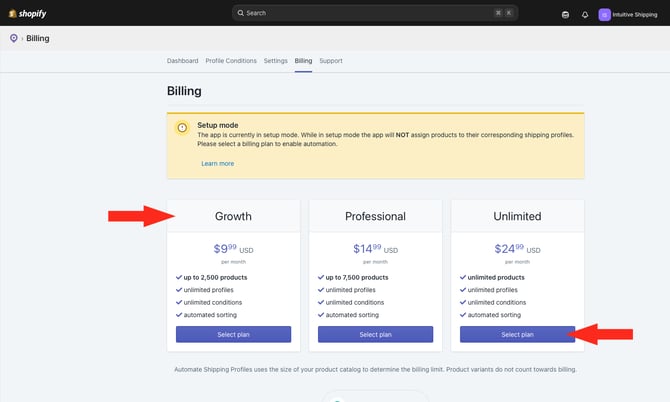Select plan for the Professional tier
The width and height of the screenshot is (670, 402).
coord(375,334)
